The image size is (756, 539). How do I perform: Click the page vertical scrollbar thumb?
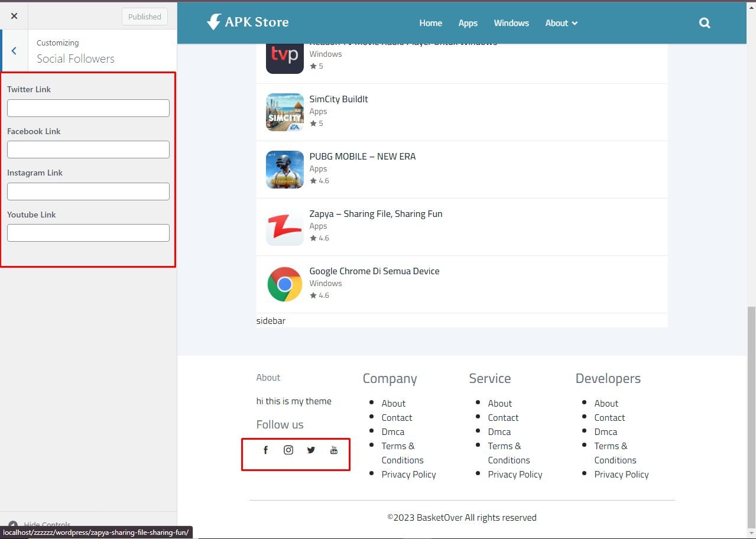pos(751,417)
